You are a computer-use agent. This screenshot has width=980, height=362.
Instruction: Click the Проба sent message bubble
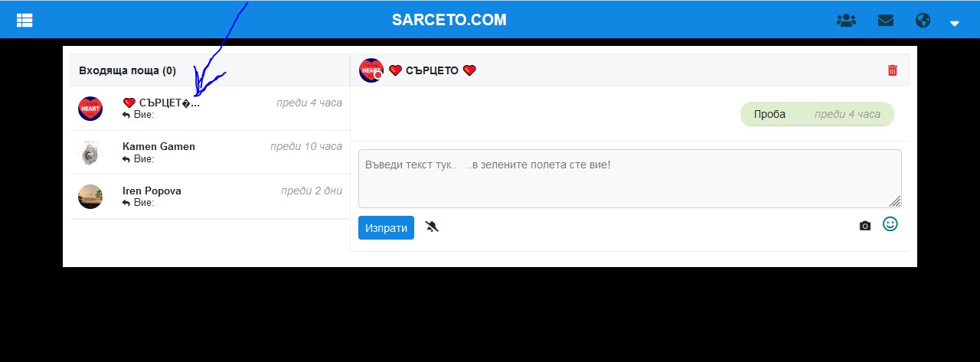coord(817,114)
